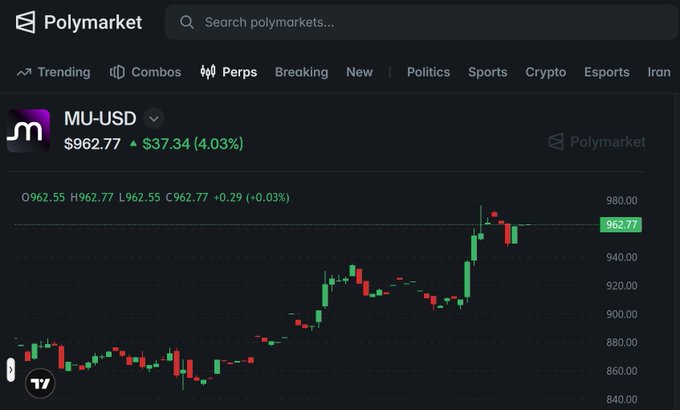Click the Polymarket logo icon

coord(25,22)
